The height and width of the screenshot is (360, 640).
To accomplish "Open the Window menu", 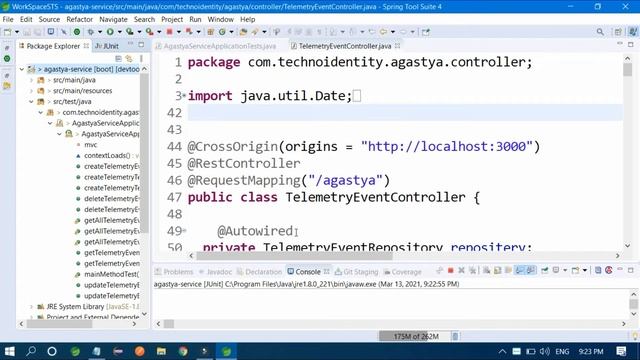I will (220, 19).
